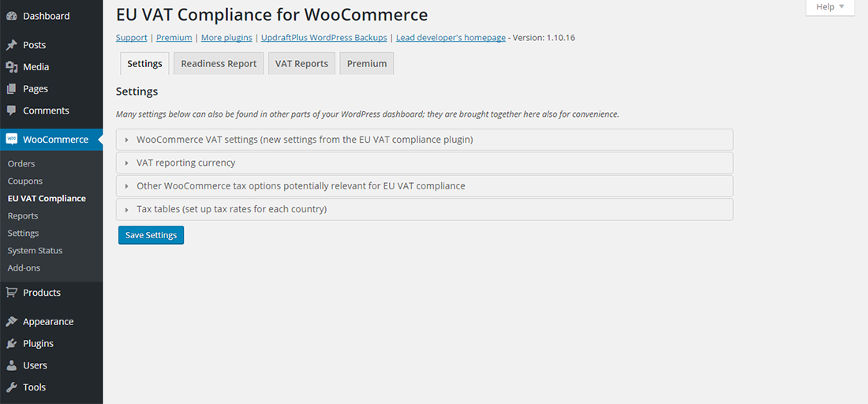Click the WooCommerce logo icon
Screen dimensions: 868x404
coord(12,140)
